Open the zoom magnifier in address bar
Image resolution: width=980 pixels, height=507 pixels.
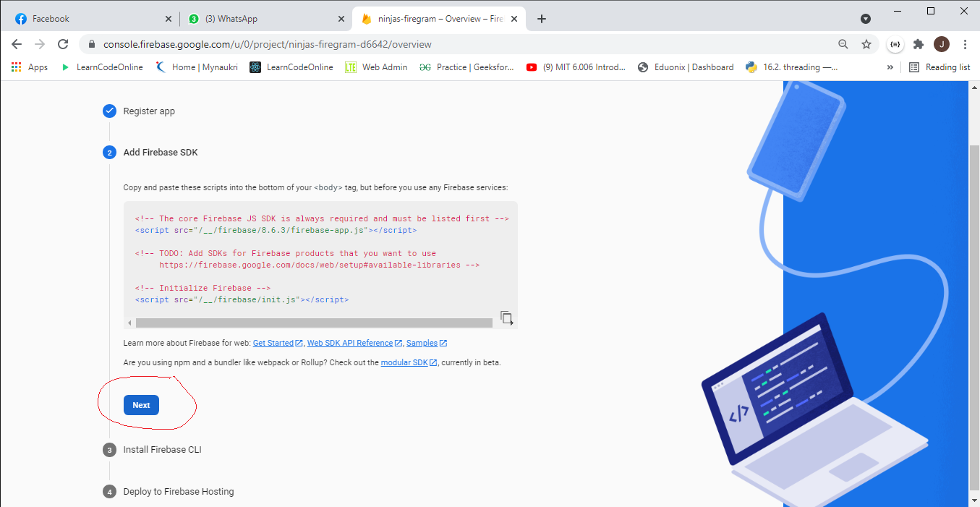[843, 44]
